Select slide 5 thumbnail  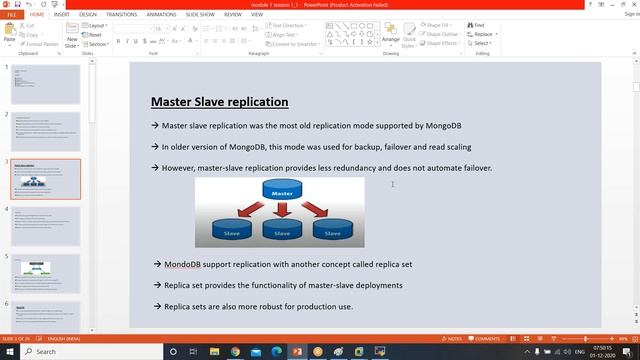(45, 273)
